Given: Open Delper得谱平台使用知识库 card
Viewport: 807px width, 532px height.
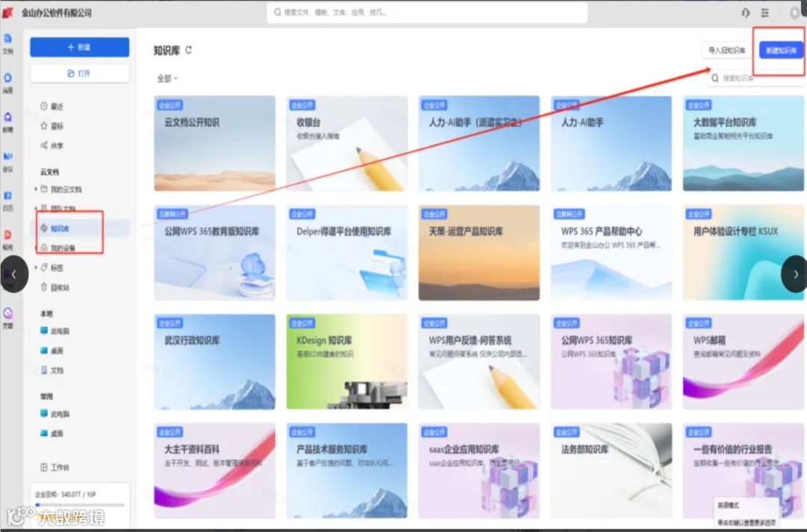Looking at the screenshot, I should pos(347,253).
